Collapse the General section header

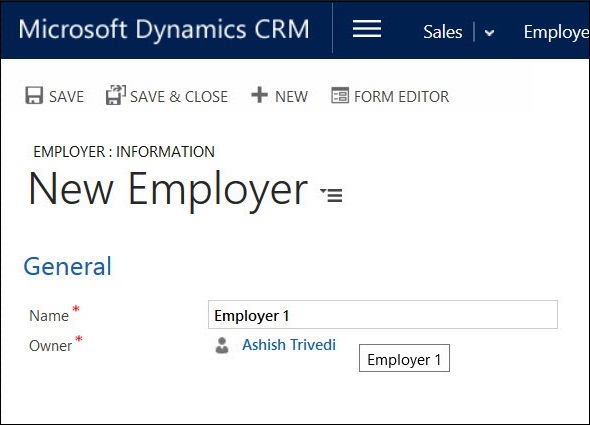(x=68, y=267)
